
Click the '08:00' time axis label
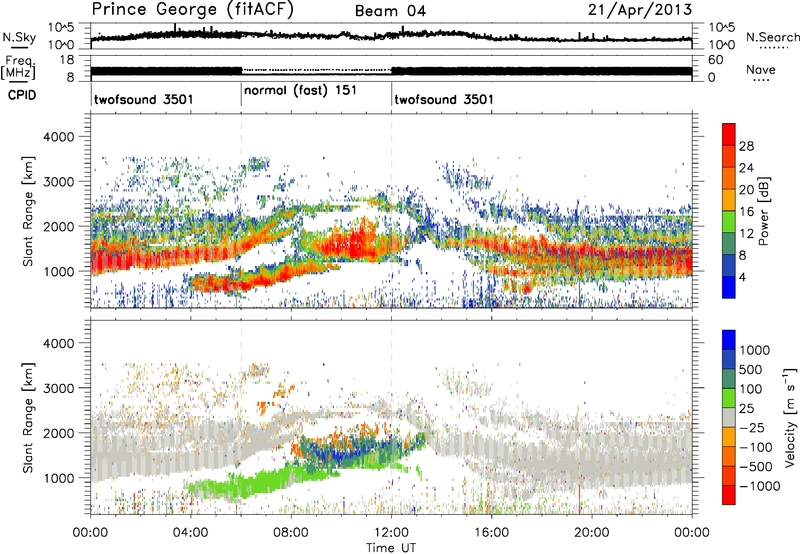[x=291, y=533]
